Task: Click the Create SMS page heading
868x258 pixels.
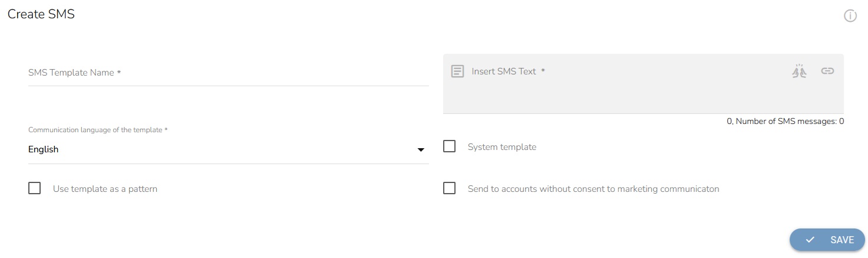Action: 41,15
